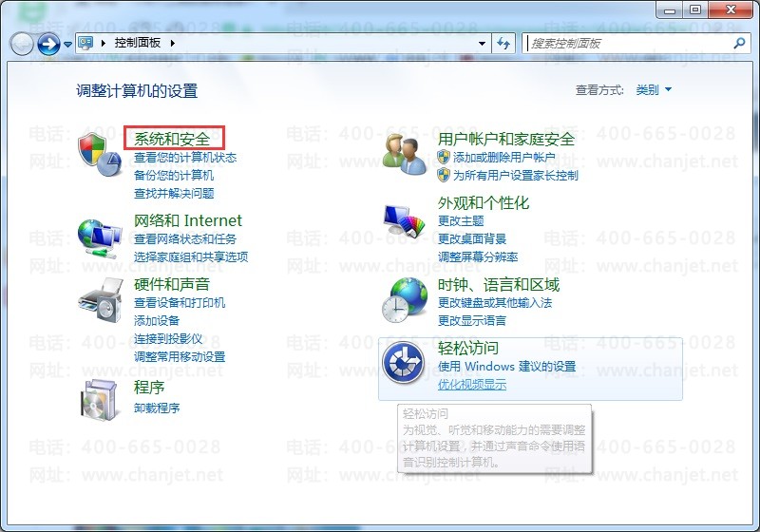Click the Control Panel icon in address bar

click(85, 43)
